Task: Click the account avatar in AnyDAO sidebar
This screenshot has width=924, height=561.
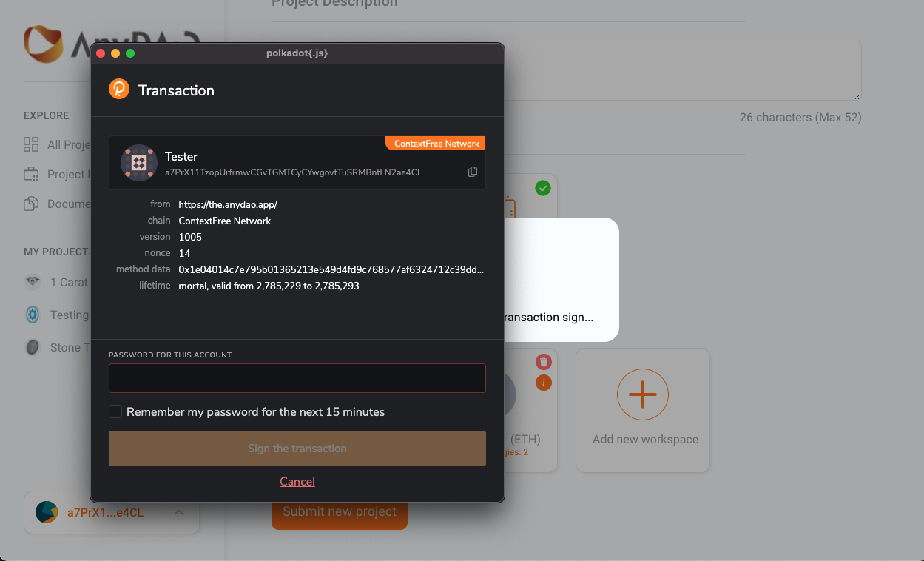Action: pos(47,512)
